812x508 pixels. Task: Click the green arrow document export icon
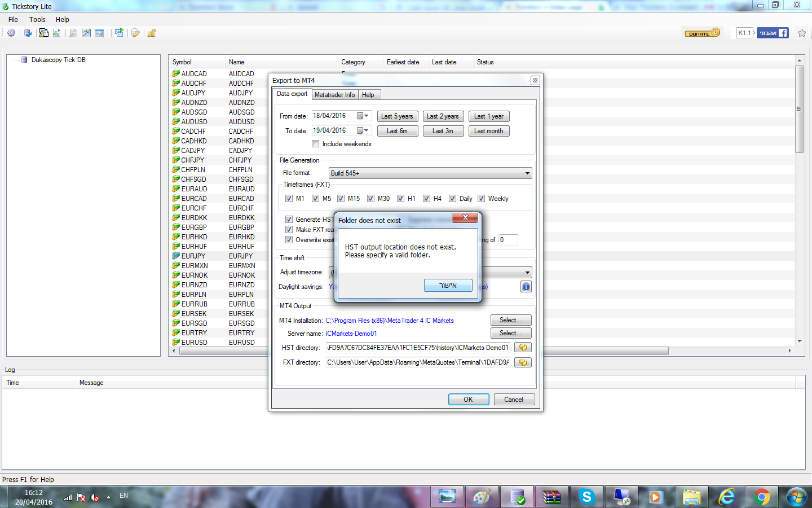(57, 33)
